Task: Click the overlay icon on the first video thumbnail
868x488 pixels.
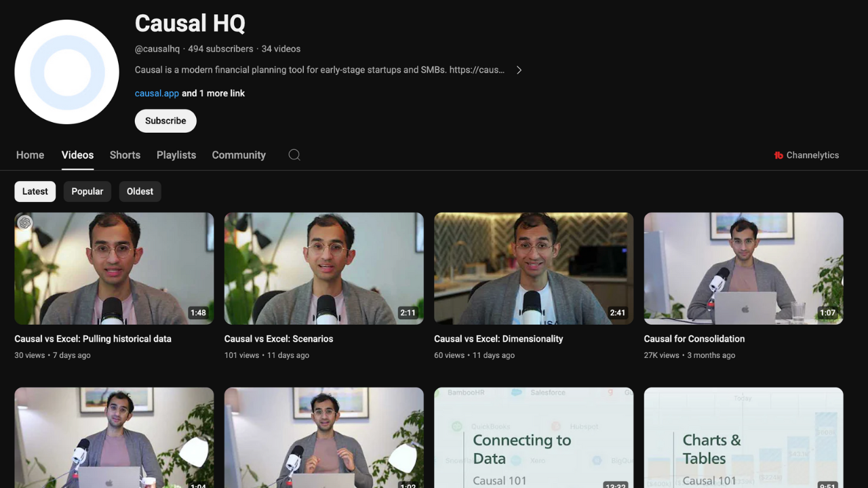Action: coord(25,222)
